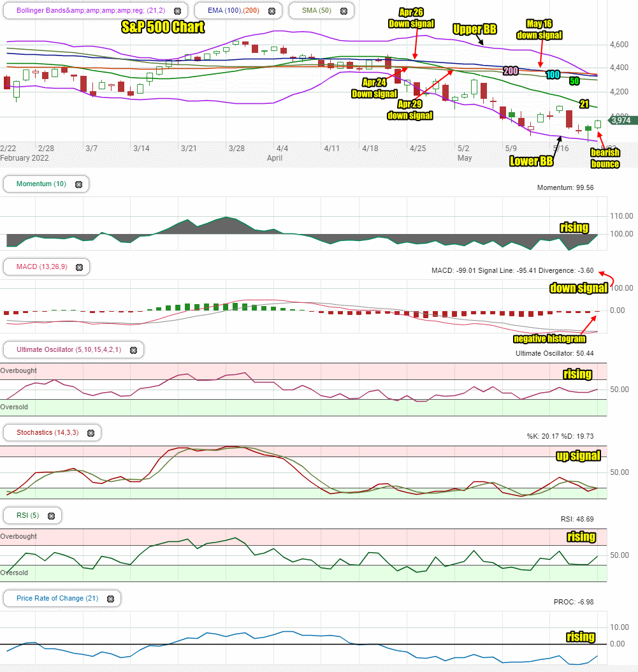This screenshot has width=638, height=672.
Task: Remove the Momentum (10) panel with its X
Action: (x=79, y=184)
